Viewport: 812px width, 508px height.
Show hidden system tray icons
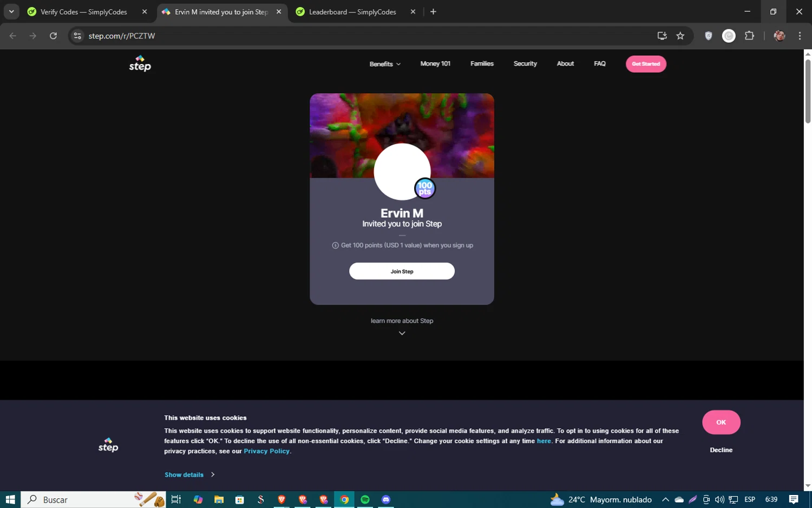coord(665,499)
